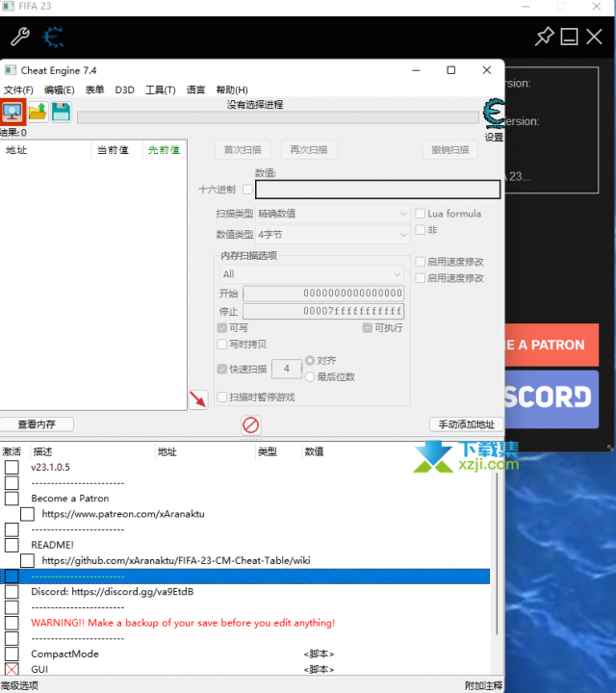Select the 对齐 alignment radio button
Image resolution: width=616 pixels, height=693 pixels.
coord(310,361)
